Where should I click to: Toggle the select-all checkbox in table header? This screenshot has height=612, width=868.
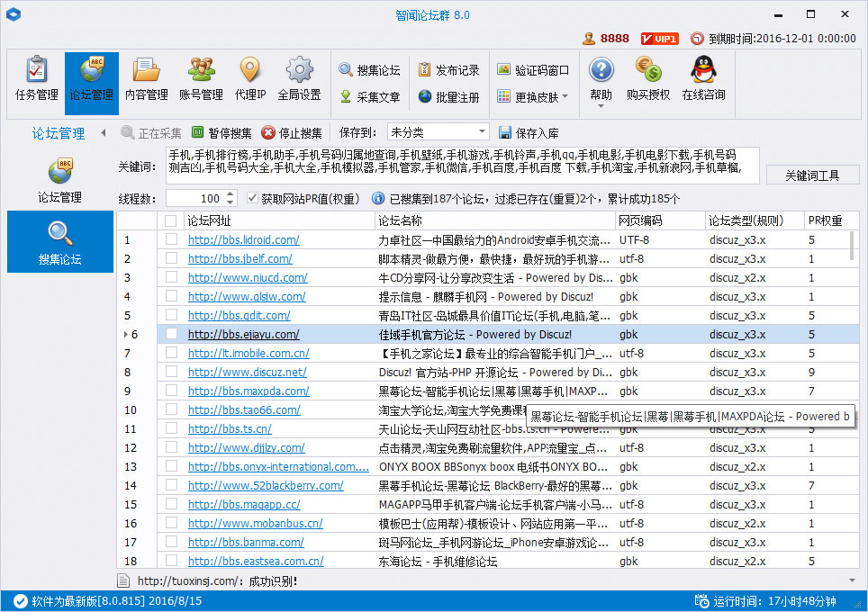coord(168,220)
